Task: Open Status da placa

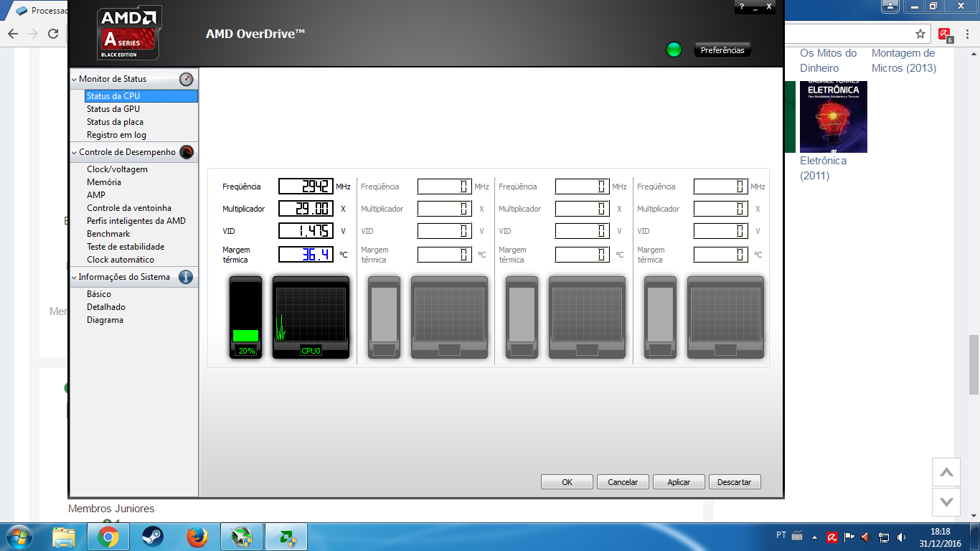Action: coord(115,122)
